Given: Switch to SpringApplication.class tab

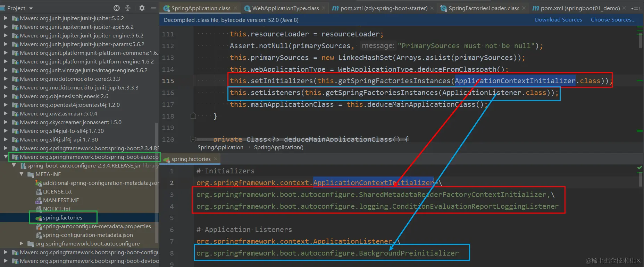Looking at the screenshot, I should point(200,8).
